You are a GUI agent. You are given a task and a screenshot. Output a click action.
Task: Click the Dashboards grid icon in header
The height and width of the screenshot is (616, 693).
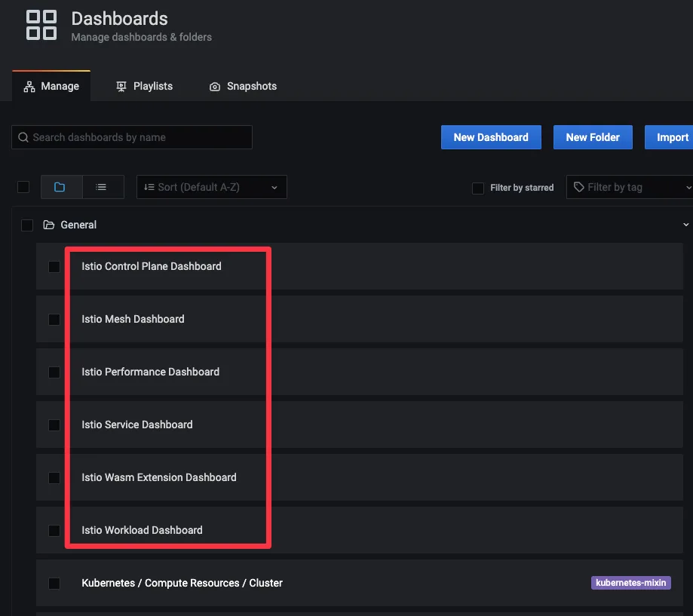coord(41,25)
